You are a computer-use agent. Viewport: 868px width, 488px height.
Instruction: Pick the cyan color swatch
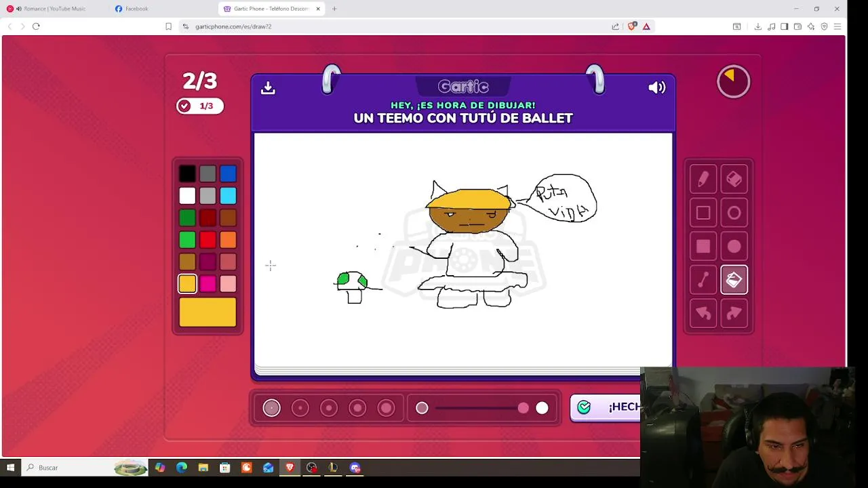228,196
